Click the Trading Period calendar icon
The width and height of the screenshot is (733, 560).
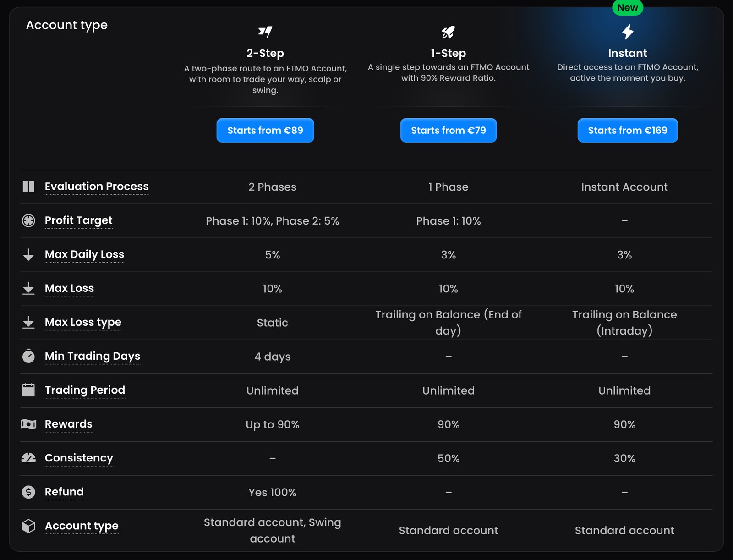click(x=28, y=390)
